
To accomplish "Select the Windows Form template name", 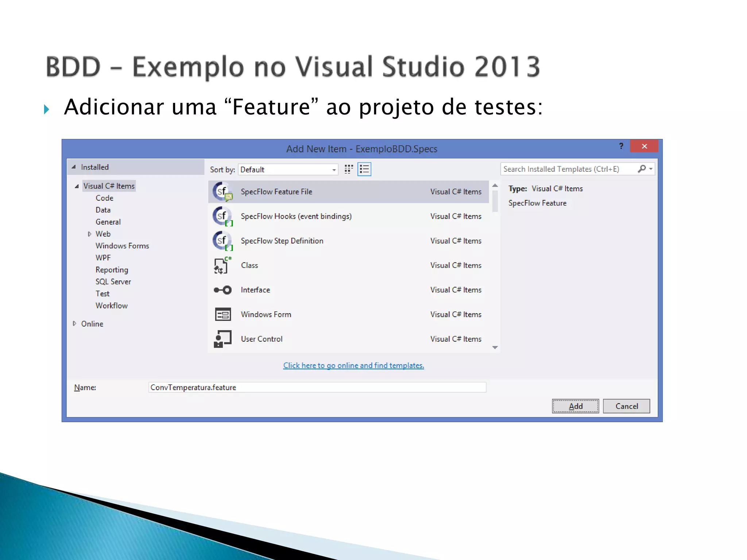I will point(266,314).
